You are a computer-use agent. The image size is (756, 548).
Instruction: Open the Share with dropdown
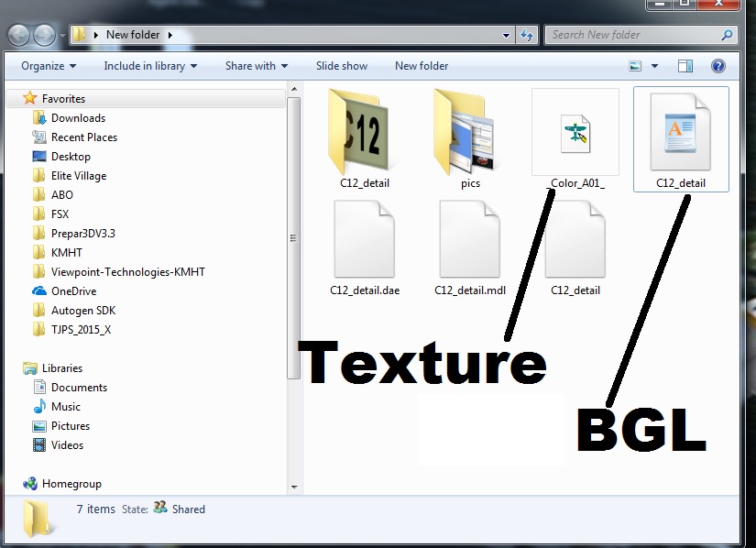[x=255, y=65]
